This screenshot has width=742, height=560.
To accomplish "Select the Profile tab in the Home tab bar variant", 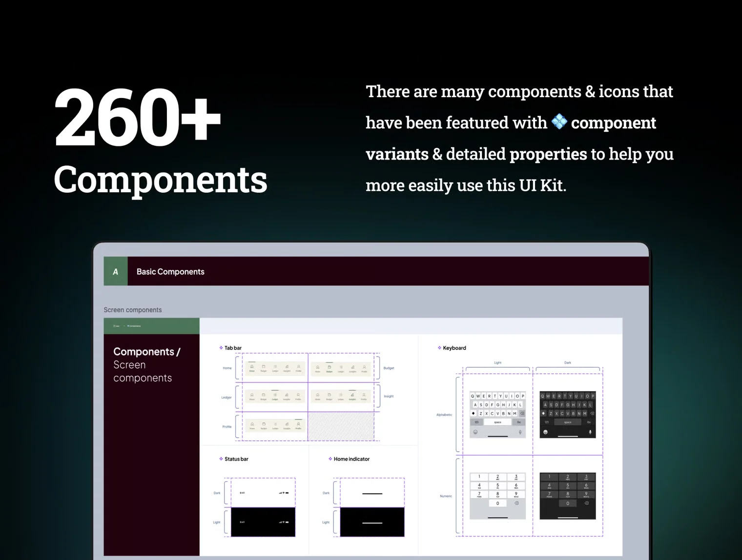I will (298, 368).
